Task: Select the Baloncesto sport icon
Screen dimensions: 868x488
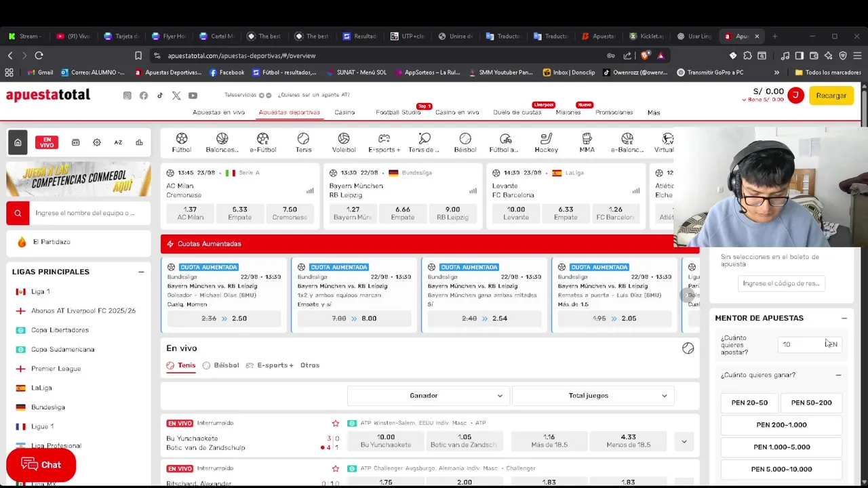Action: click(222, 142)
